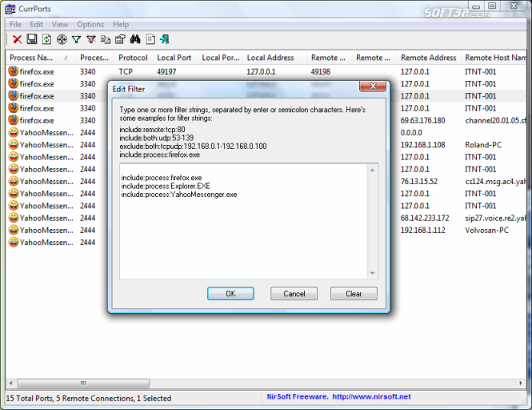Click Cancel in the Edit Filter dialog
The width and height of the screenshot is (532, 410).
point(294,294)
